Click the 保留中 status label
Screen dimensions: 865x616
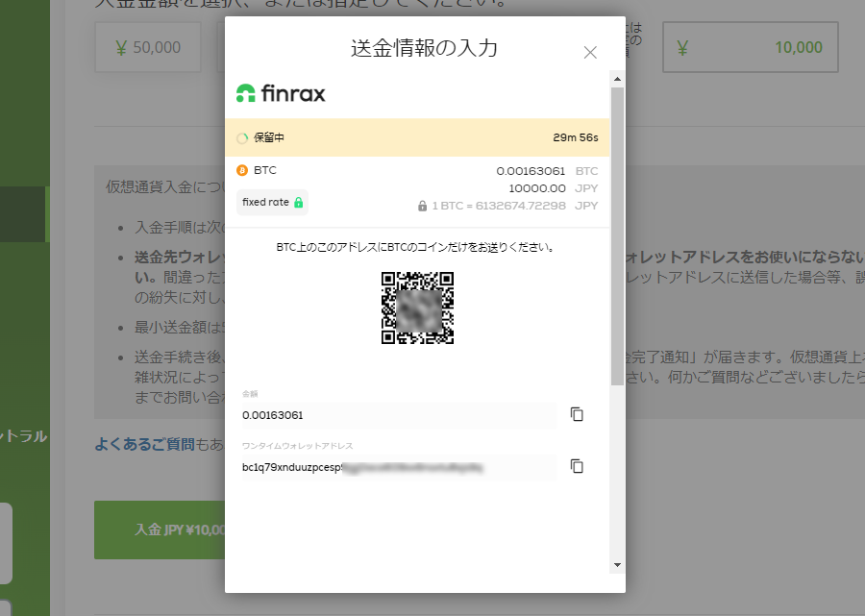[x=269, y=137]
